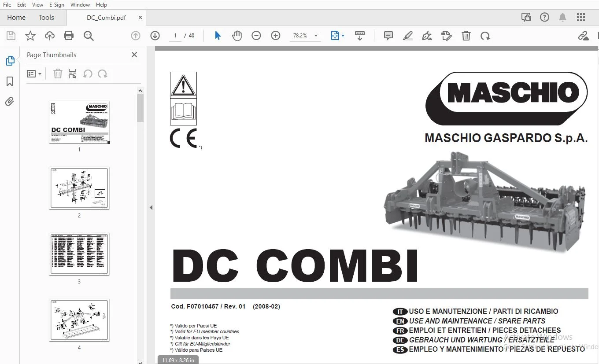Image resolution: width=599 pixels, height=364 pixels.
Task: Show the Attachments paperclip panel
Action: pos(10,102)
